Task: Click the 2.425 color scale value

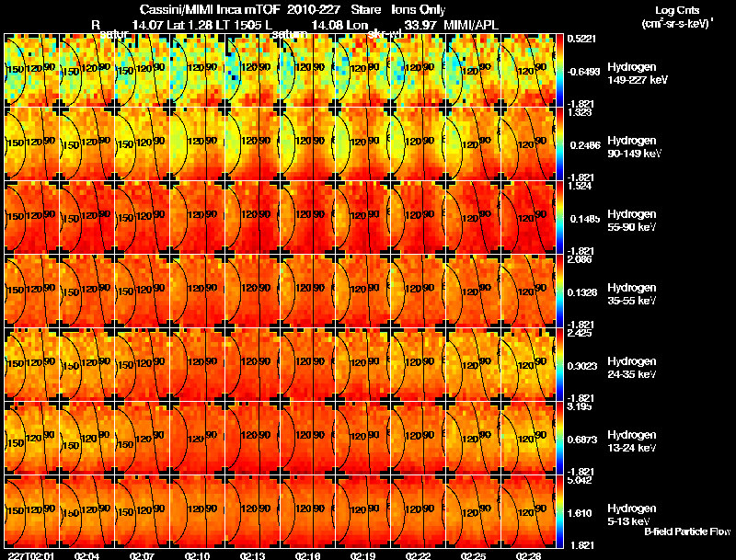Action: pos(581,334)
